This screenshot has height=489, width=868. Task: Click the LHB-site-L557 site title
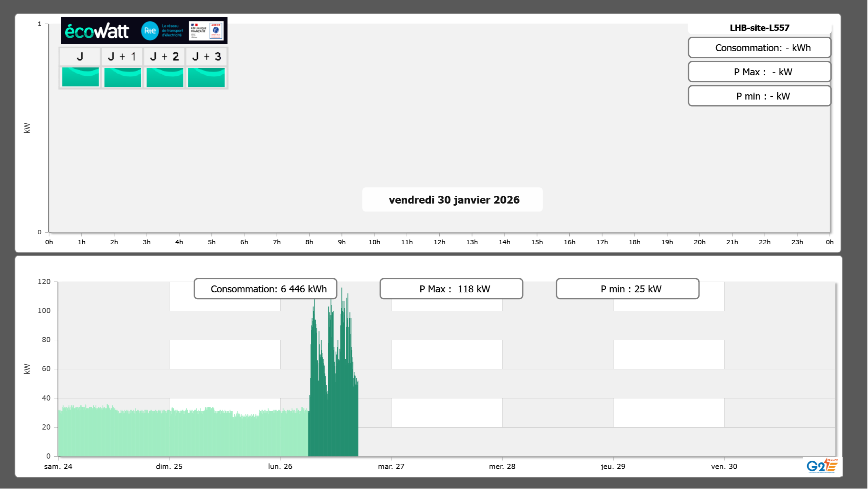(759, 28)
